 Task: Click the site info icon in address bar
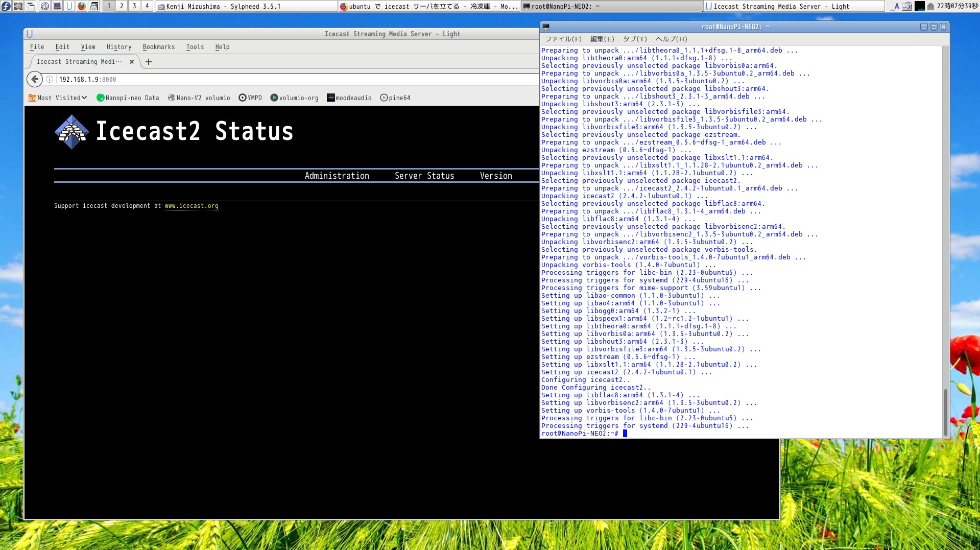[x=50, y=79]
